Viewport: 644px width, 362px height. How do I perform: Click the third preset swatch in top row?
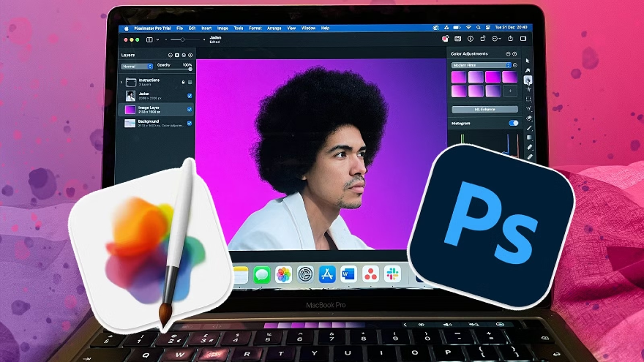(493, 77)
